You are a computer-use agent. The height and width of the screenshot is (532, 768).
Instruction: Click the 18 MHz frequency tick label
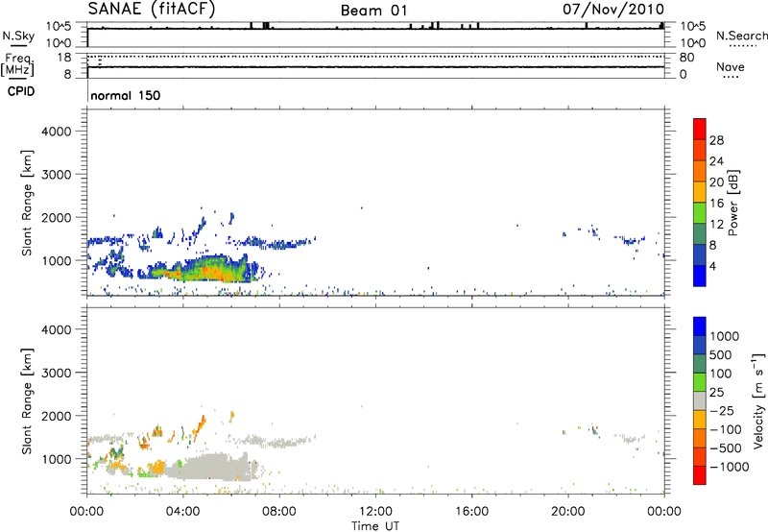point(64,58)
